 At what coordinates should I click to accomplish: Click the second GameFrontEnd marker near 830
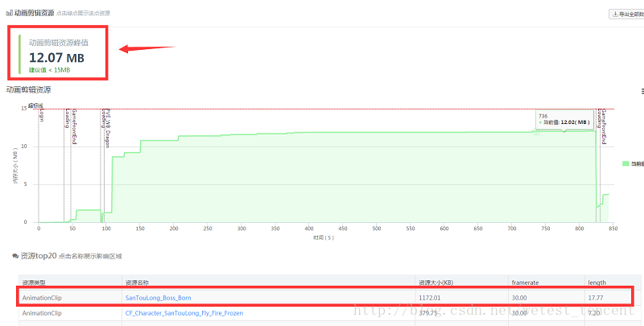click(x=604, y=126)
